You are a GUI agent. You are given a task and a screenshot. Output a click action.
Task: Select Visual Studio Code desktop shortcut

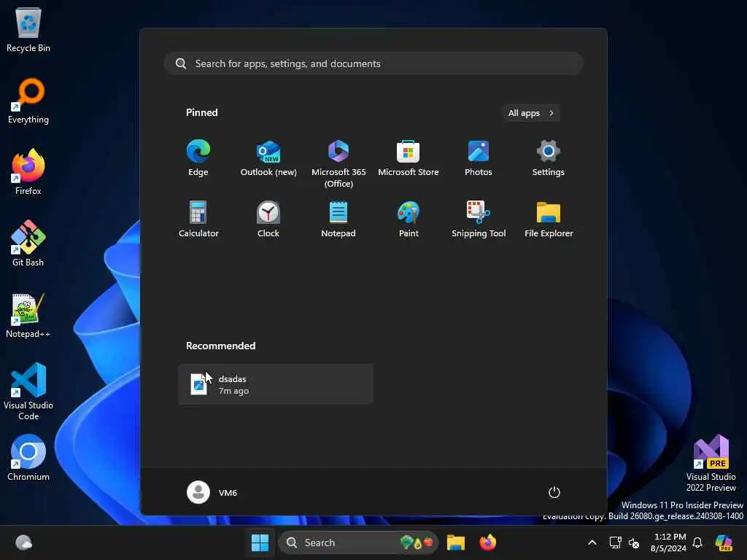(x=28, y=392)
